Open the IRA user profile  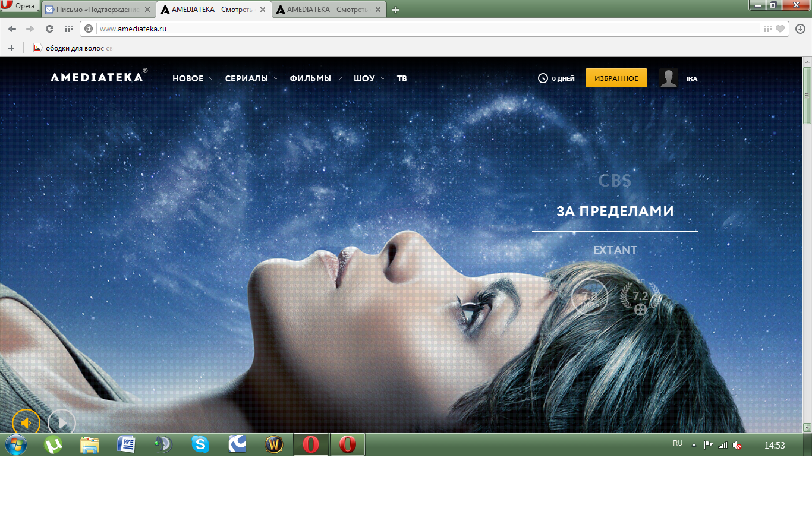tap(692, 78)
